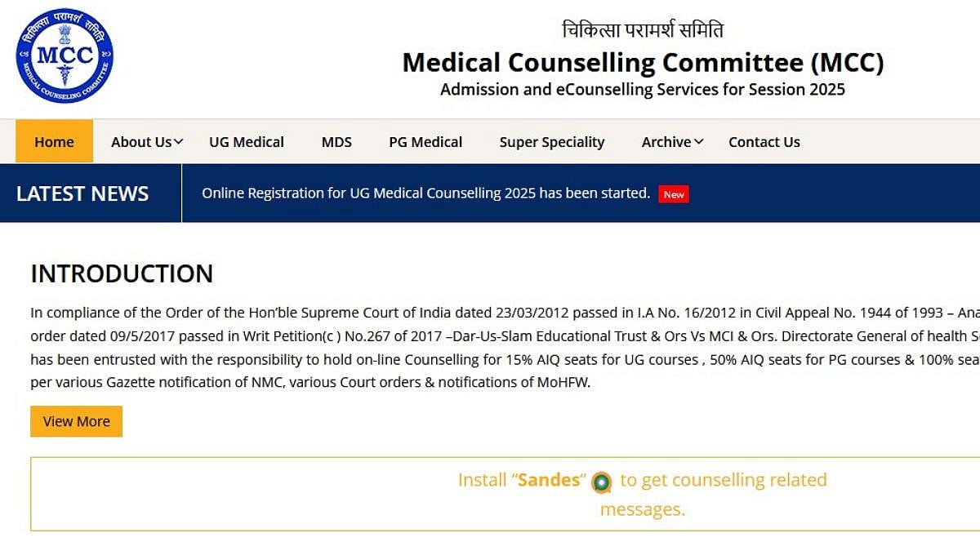The image size is (980, 551).
Task: Click the green Sandes app icon
Action: (602, 482)
